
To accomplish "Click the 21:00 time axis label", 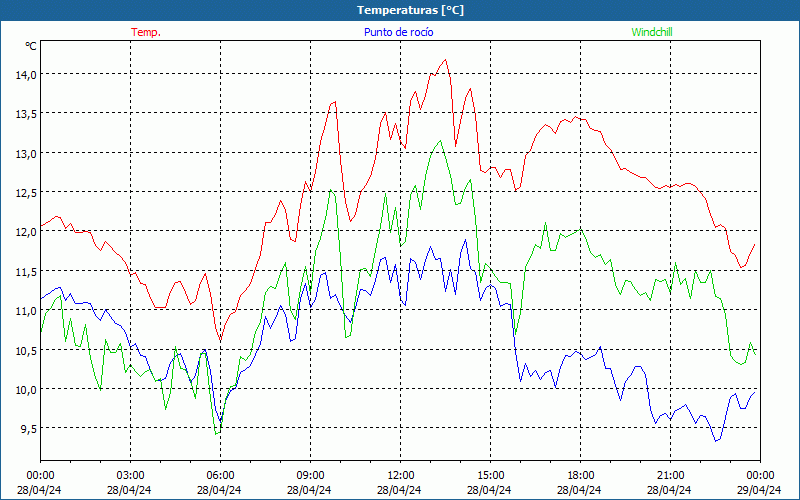I will [x=670, y=476].
